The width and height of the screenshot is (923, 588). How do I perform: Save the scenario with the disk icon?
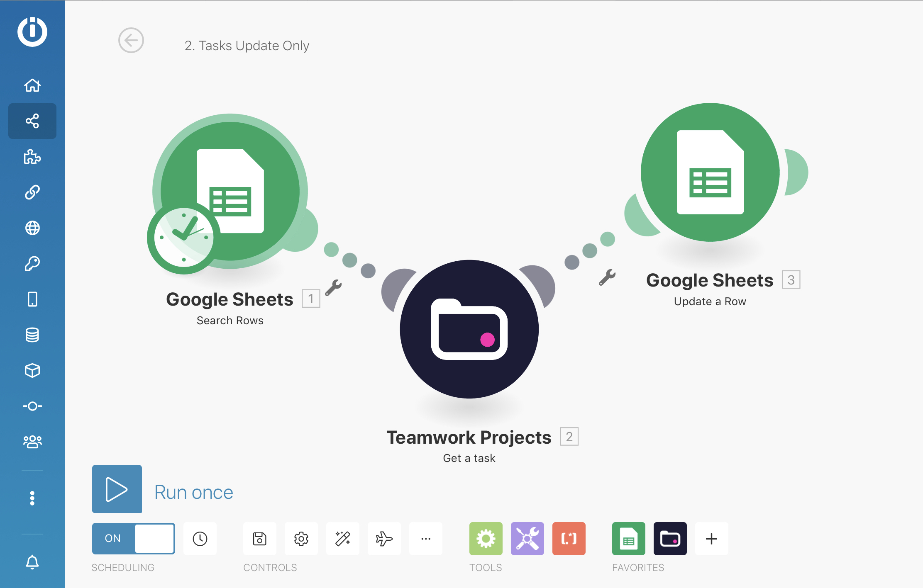tap(260, 539)
